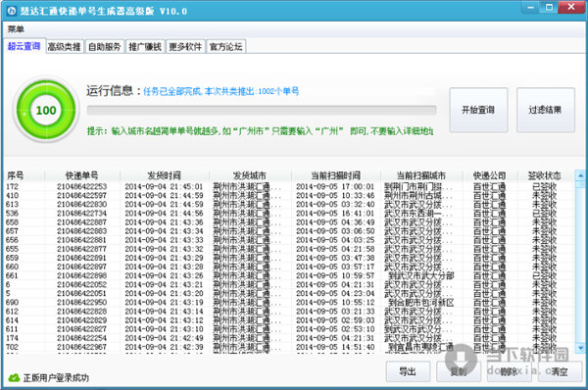Image resolution: width=588 pixels, height=390 pixels.
Task: Click the 过滤结果 button
Action: coord(545,110)
